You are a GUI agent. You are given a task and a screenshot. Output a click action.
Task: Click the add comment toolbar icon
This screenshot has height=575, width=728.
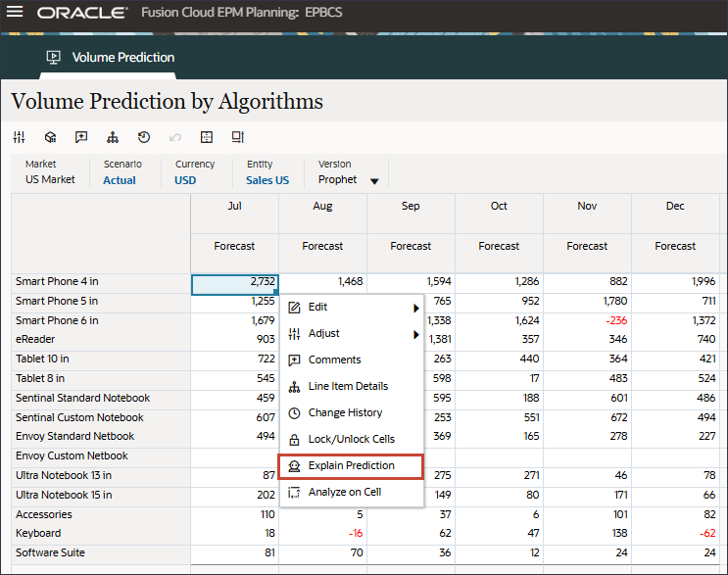tap(81, 137)
